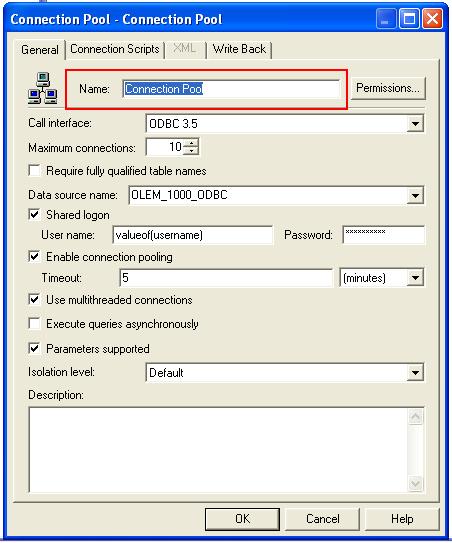
Task: Click the connection pool network computers icon
Action: [x=43, y=88]
